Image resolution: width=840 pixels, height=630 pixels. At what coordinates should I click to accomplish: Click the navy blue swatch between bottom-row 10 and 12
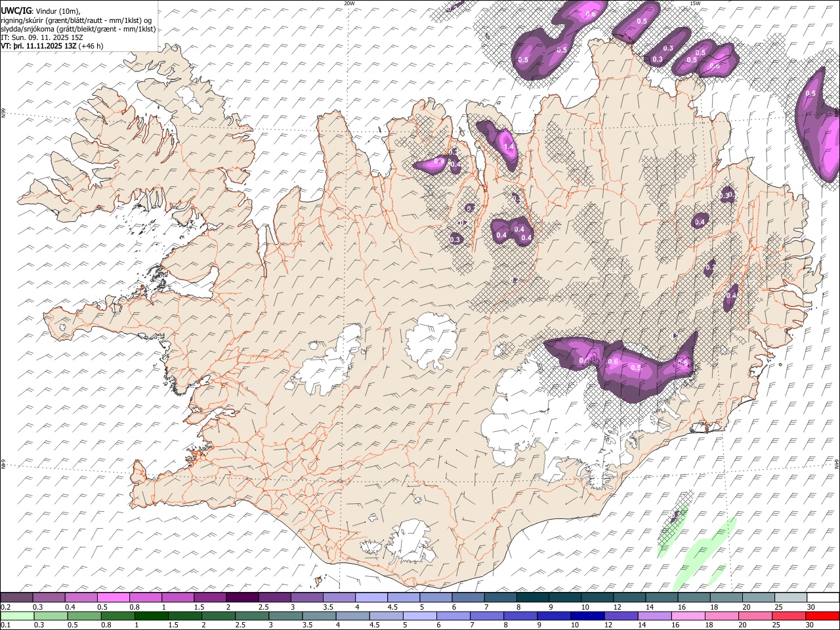tap(587, 616)
